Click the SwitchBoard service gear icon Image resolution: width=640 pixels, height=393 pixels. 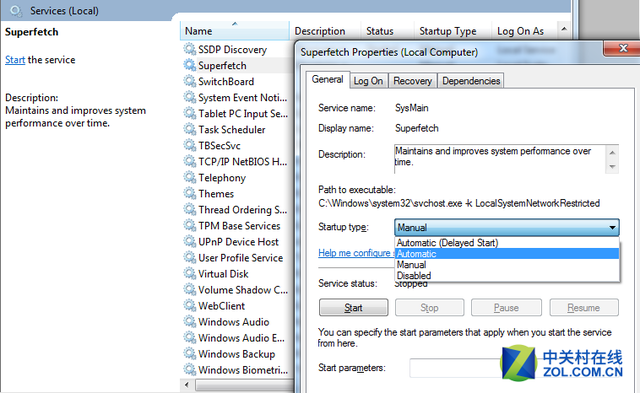(189, 81)
